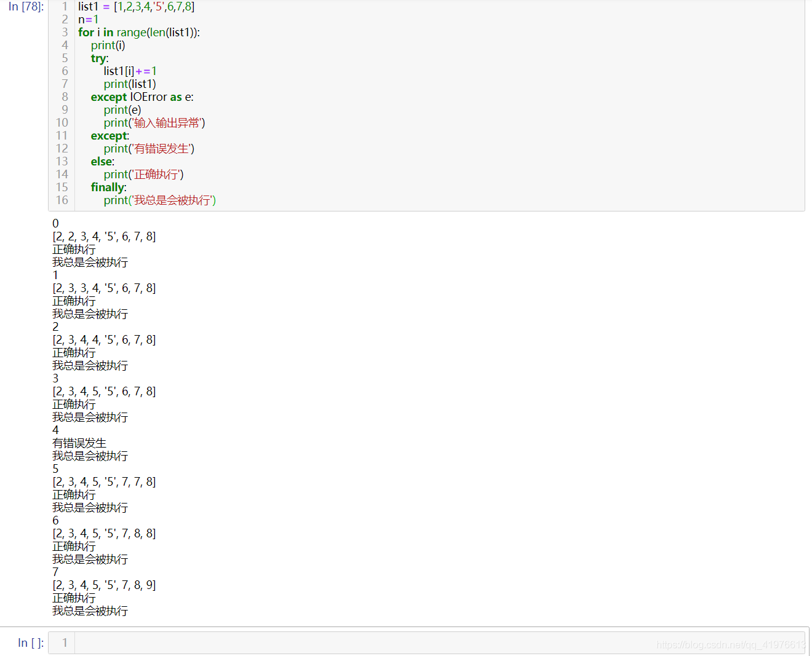Click the 'finally:' code line

109,188
